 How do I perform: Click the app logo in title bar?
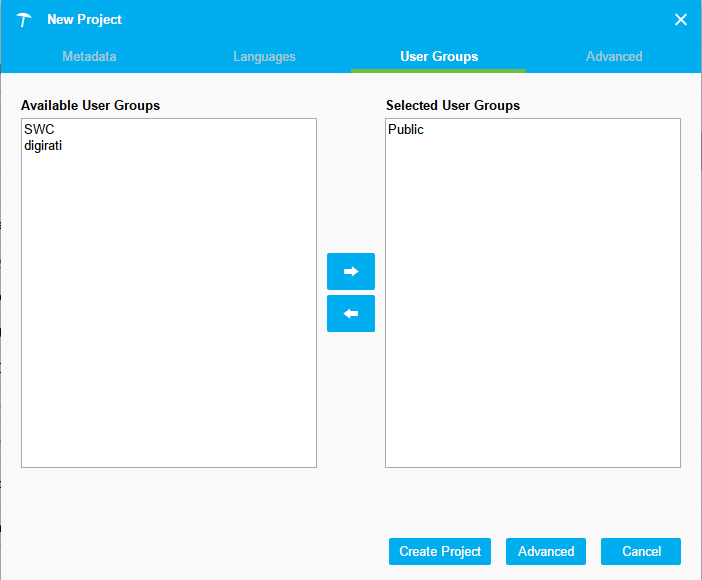pos(25,20)
